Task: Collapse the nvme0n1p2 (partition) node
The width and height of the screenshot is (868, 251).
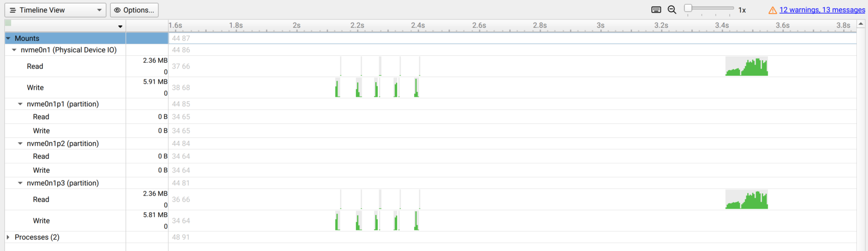Action: (x=20, y=144)
